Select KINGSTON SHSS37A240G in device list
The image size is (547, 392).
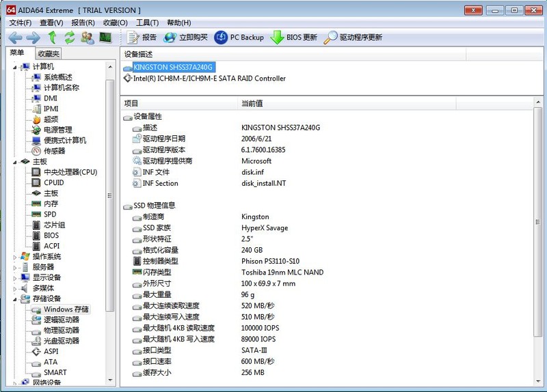click(x=173, y=67)
